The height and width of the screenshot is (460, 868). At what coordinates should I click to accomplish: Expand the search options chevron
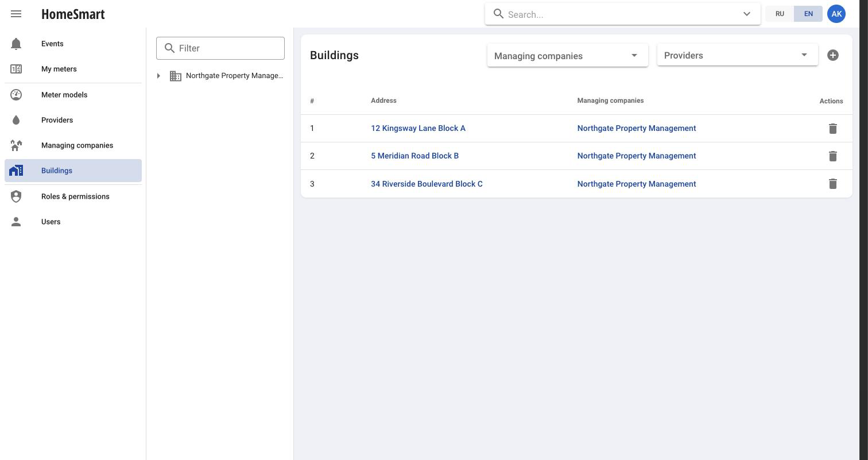point(747,14)
